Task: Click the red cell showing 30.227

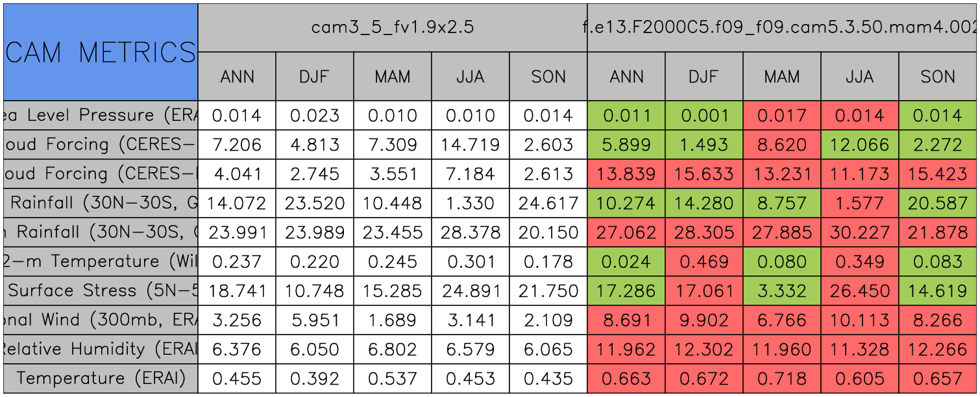Action: point(860,233)
